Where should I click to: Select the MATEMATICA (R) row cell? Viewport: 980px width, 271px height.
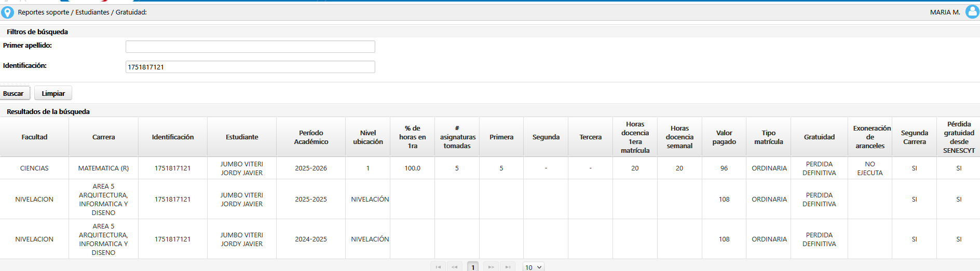(x=103, y=168)
